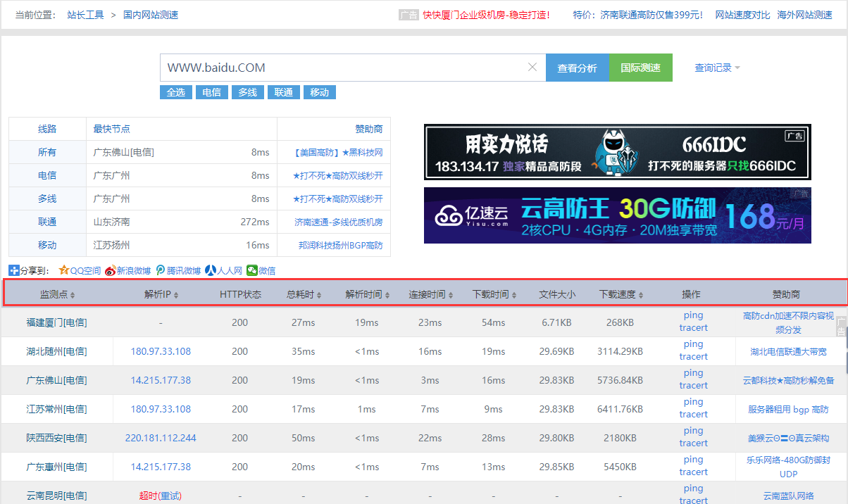
Task: Click the 国际测速 button
Action: click(641, 68)
